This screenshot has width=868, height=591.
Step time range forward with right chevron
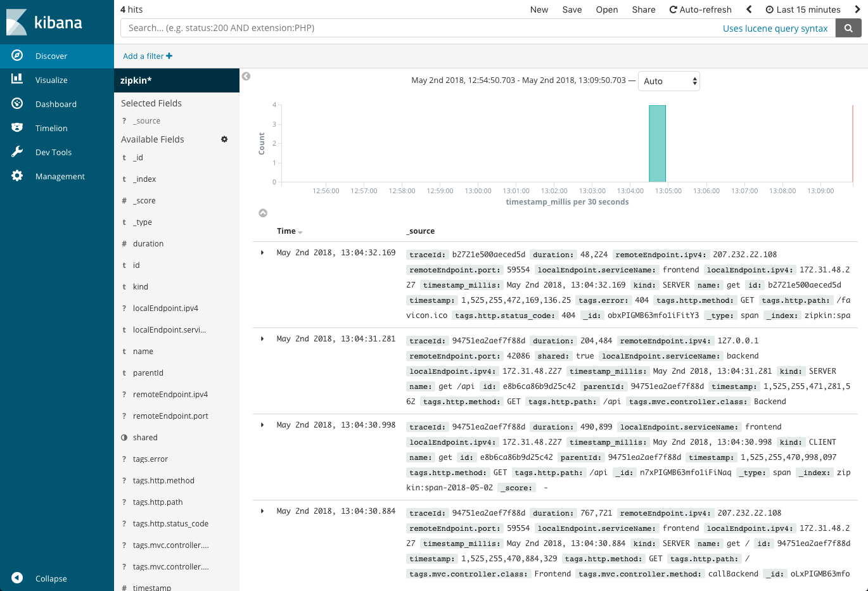coord(857,10)
